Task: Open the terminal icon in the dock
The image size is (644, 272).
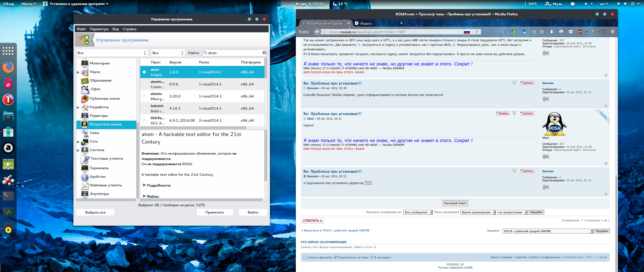Action: 8,196
